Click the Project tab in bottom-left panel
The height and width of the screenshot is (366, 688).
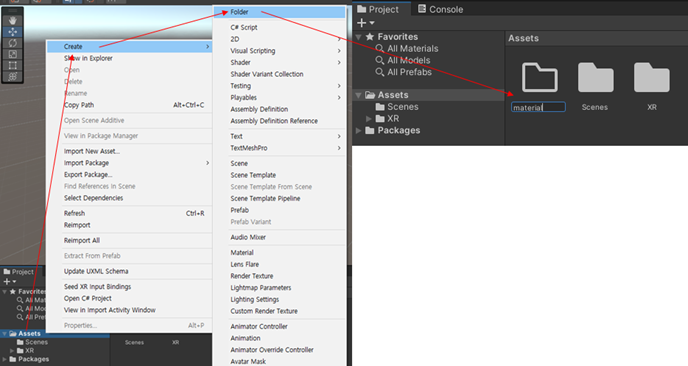click(18, 272)
